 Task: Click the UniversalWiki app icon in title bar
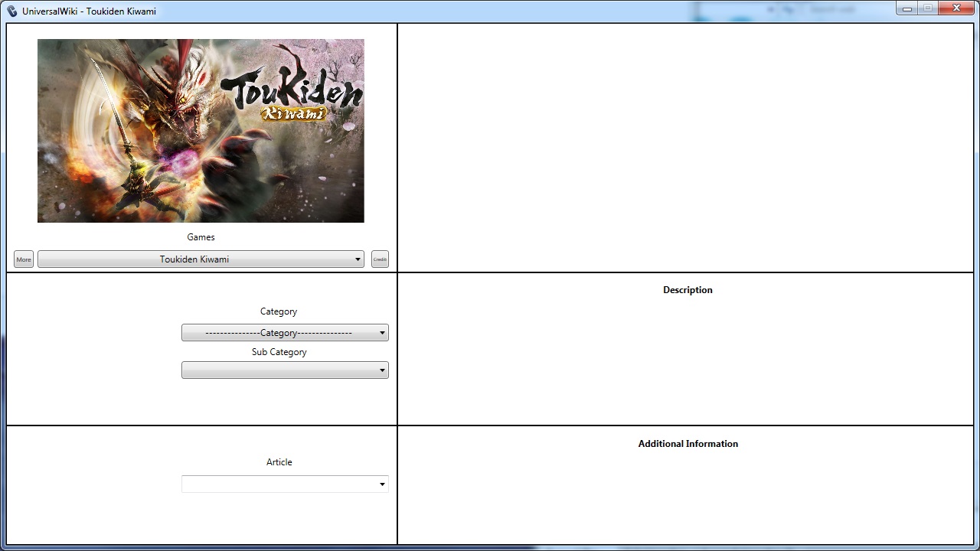(x=11, y=11)
